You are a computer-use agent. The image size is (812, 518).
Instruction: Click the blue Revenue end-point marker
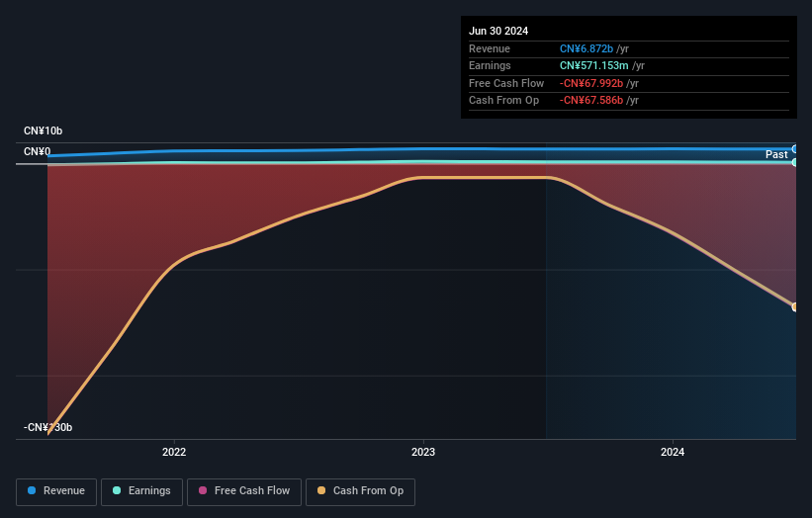tap(795, 149)
